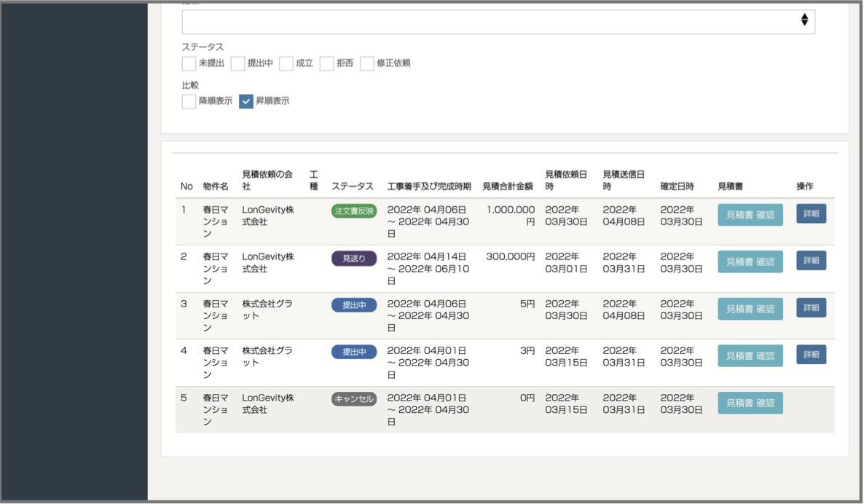Select the 拒否 status checkbox
The width and height of the screenshot is (864, 504).
(327, 63)
